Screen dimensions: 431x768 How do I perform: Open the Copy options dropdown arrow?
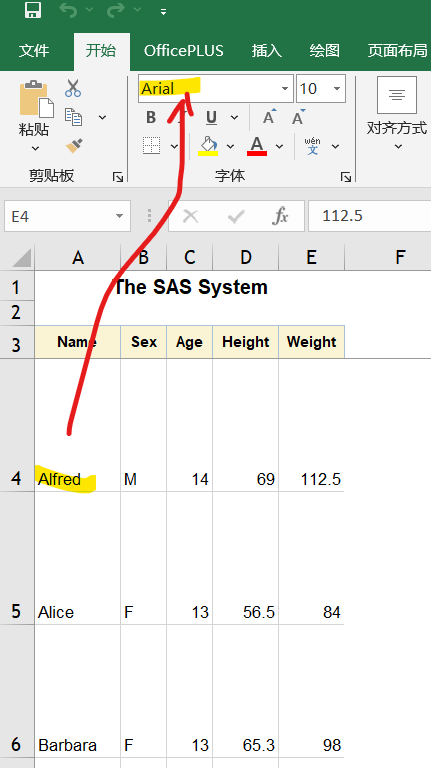(x=102, y=117)
